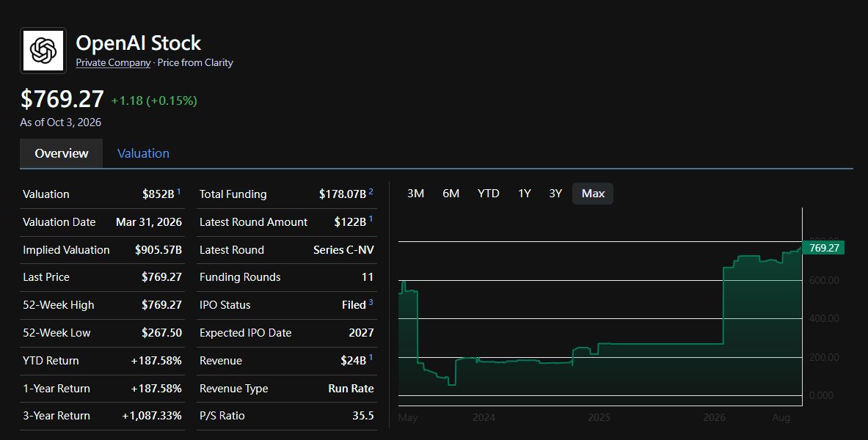Click the 52-Week High row value

point(161,305)
